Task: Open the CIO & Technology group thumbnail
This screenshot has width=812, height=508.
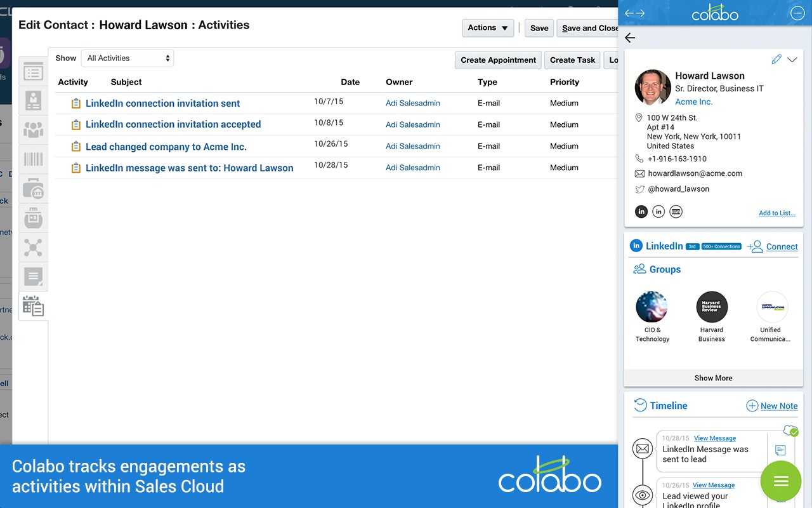Action: [x=652, y=307]
